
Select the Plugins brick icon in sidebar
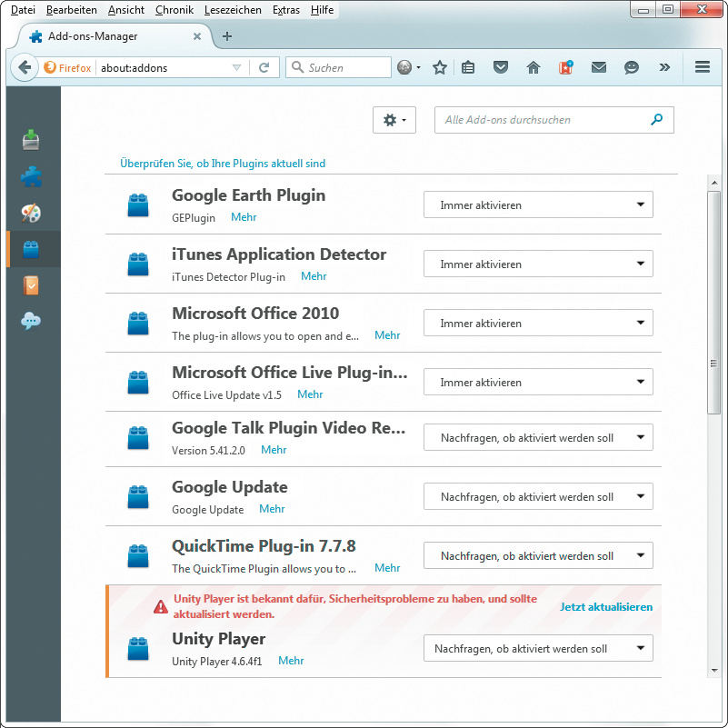[x=32, y=249]
